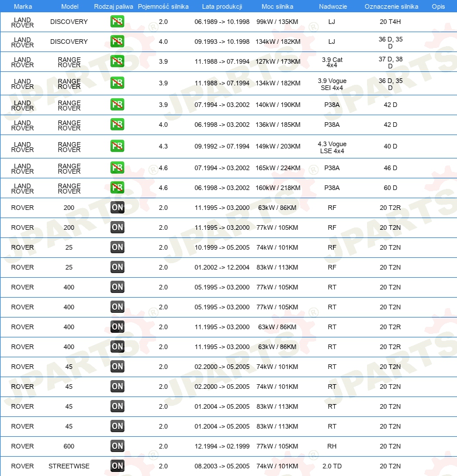Select the Oznaczenie silnika column header
457x476 pixels.
tap(391, 6)
